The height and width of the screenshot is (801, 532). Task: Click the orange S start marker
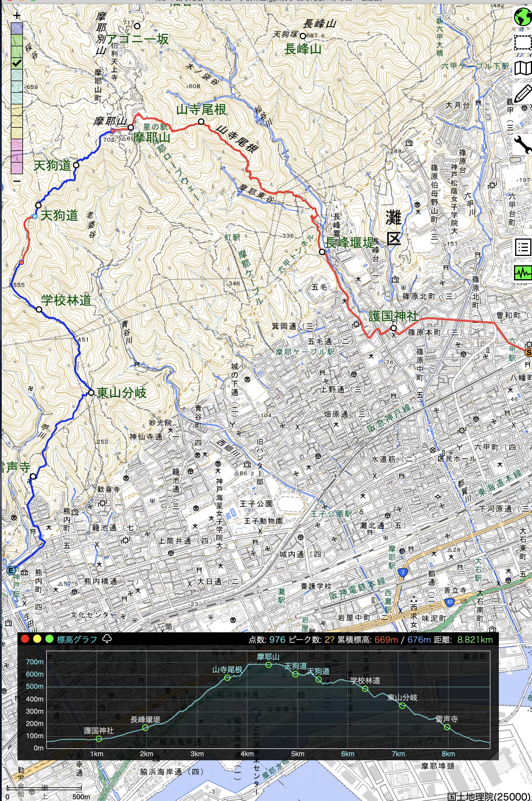528,353
